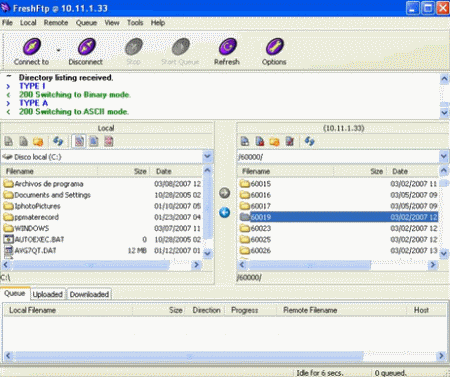
Task: Toggle the blue middle view-mode button in Local toolbar
Action: click(x=94, y=141)
